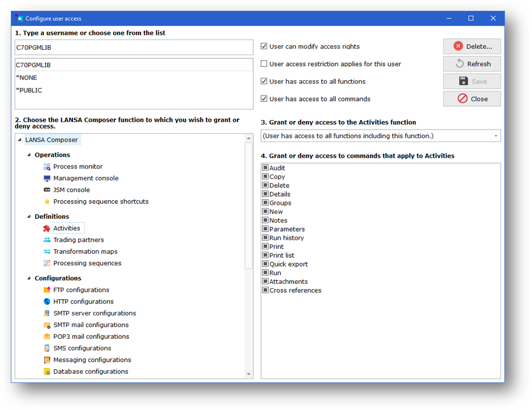Select the Trading partners tree item
Image resolution: width=532 pixels, height=410 pixels.
(x=78, y=239)
